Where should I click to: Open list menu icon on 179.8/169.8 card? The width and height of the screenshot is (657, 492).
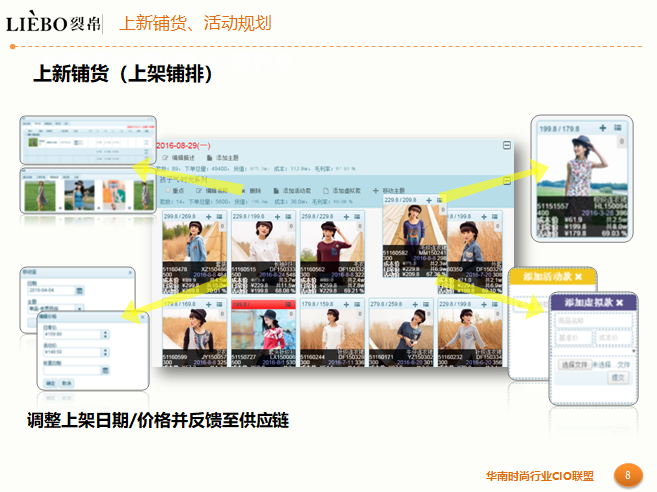click(x=219, y=304)
